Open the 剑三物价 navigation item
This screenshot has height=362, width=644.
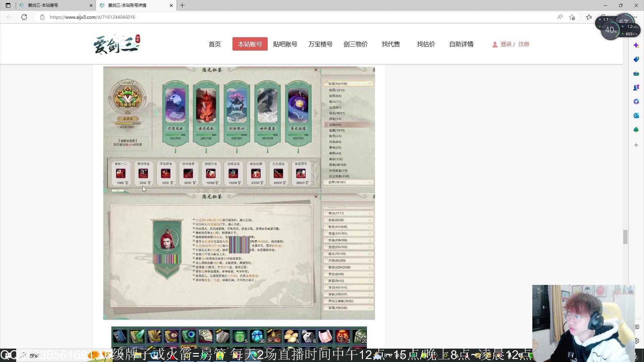coord(356,44)
